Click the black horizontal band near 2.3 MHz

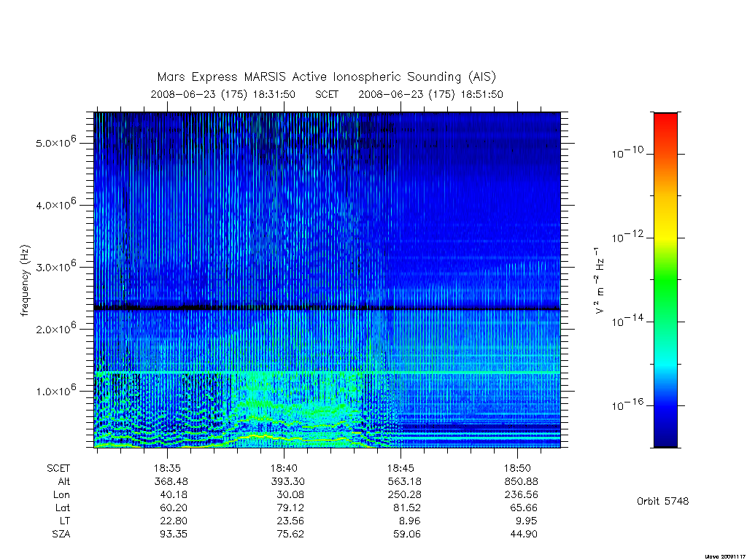pos(327,308)
